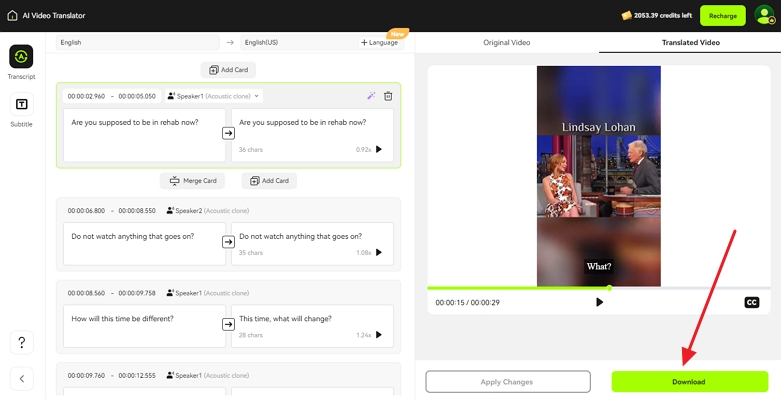Click '2053.39 credits left' text
The width and height of the screenshot is (781, 400).
[663, 15]
